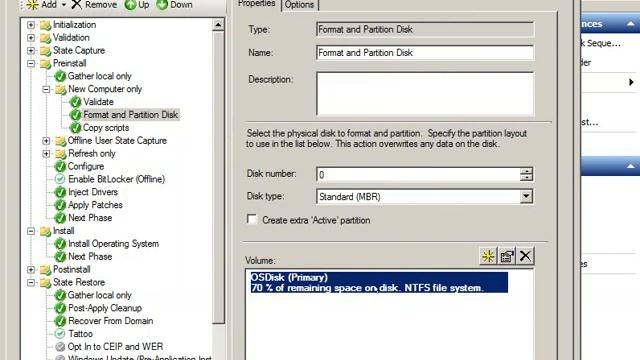Select the Refresh only tree item
Viewport: 640px width, 360px height.
coord(92,153)
